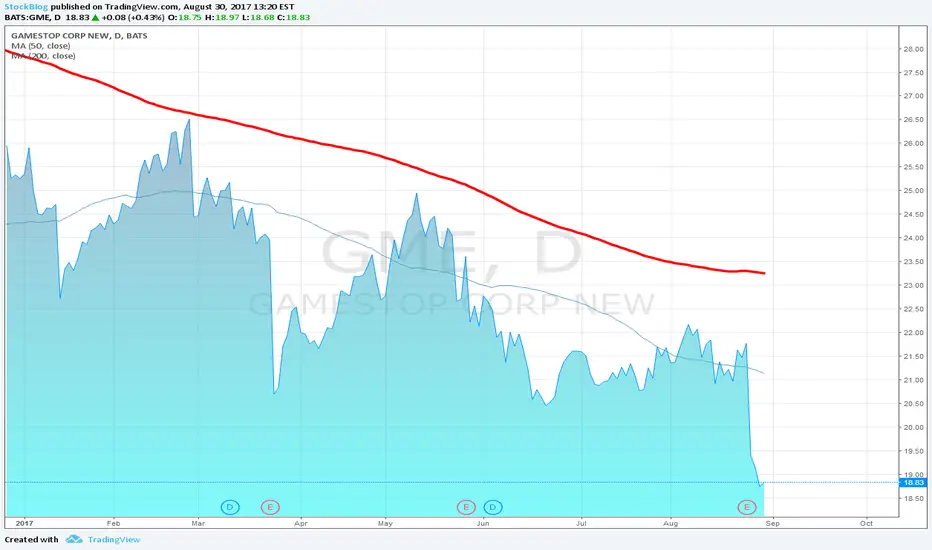Screen dimensions: 932x550
Task: Click the green up-arrow change indicator
Action: coord(96,17)
